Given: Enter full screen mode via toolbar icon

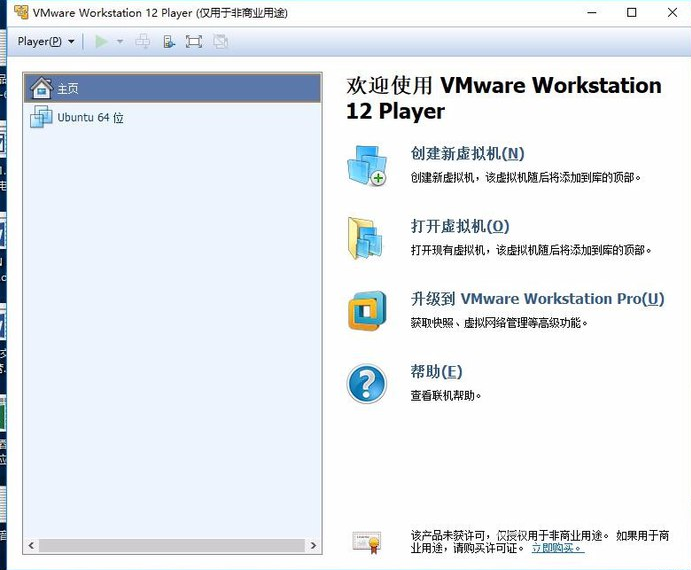Looking at the screenshot, I should click(x=194, y=42).
